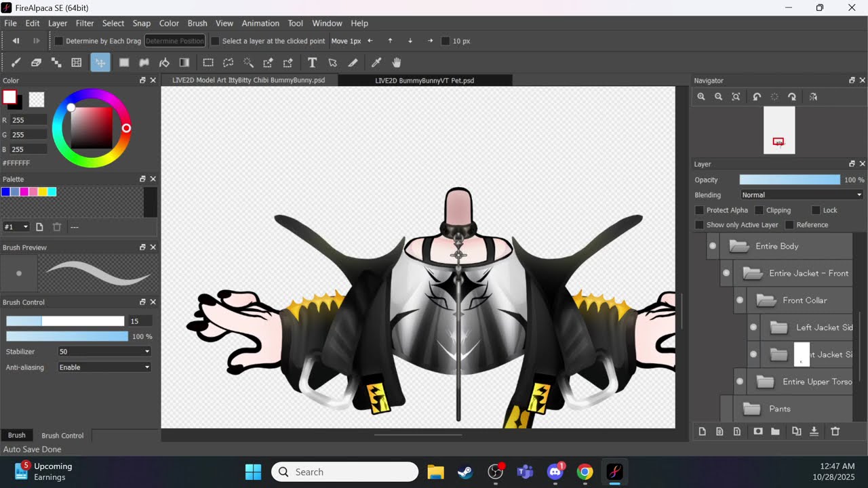Screen dimensions: 868x488
Task: Hide the Front Collar folder
Action: point(740,300)
